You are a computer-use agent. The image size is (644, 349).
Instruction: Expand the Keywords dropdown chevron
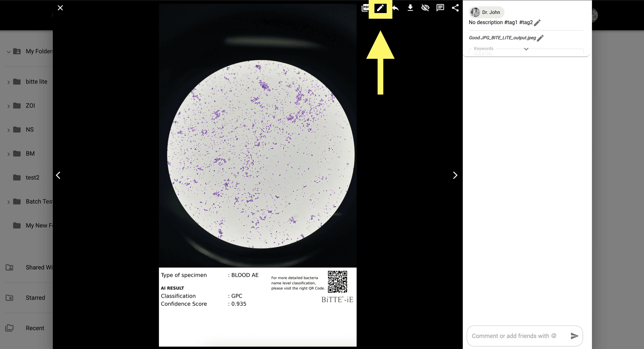point(526,49)
